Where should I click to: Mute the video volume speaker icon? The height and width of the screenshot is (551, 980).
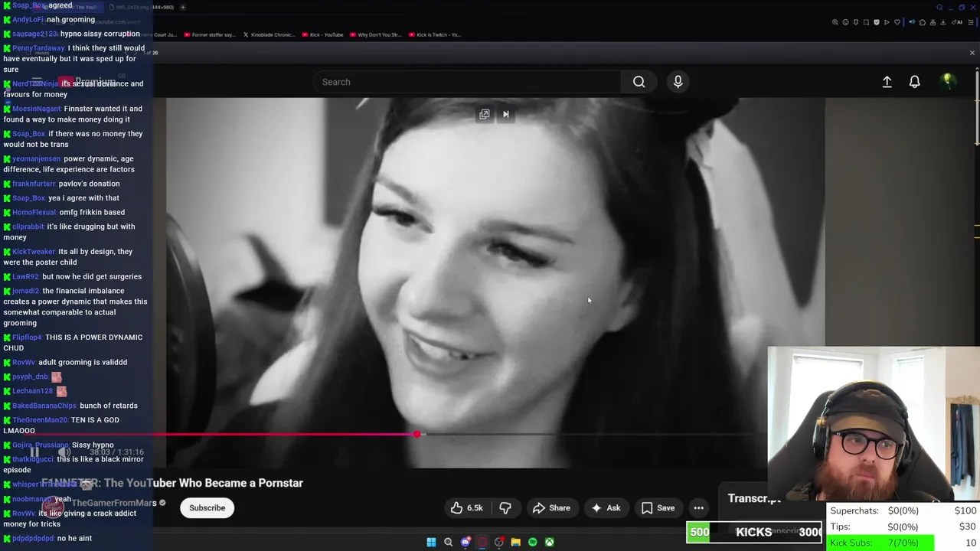click(65, 452)
